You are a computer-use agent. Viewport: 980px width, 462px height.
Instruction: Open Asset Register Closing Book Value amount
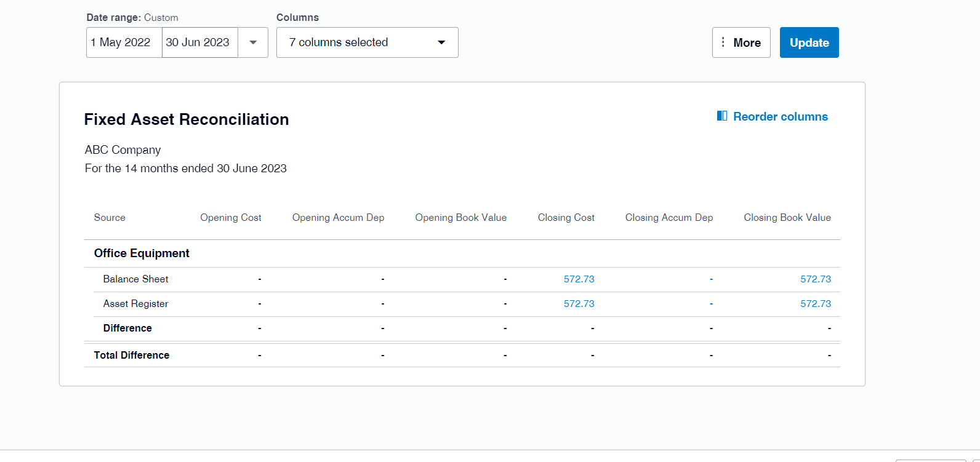pyautogui.click(x=815, y=304)
